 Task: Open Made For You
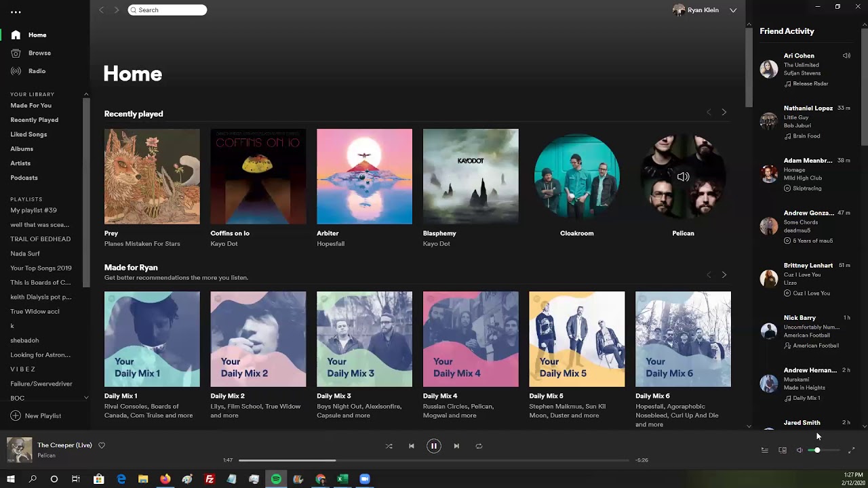[x=31, y=106]
